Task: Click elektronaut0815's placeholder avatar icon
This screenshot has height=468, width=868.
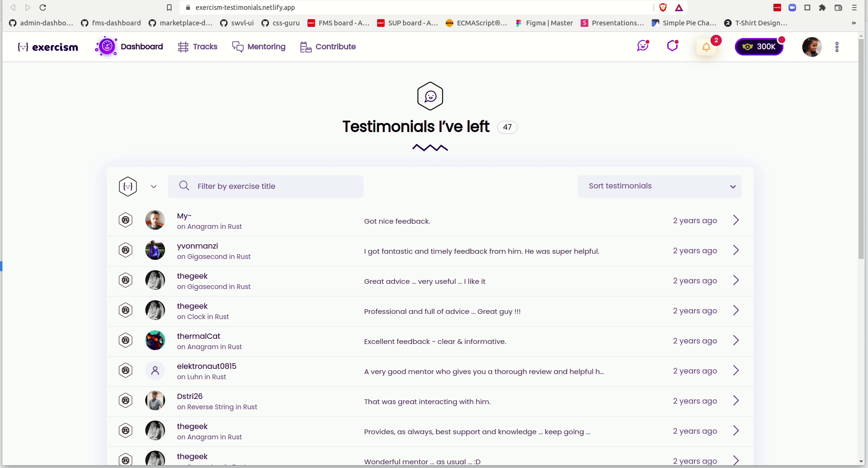Action: pyautogui.click(x=155, y=370)
